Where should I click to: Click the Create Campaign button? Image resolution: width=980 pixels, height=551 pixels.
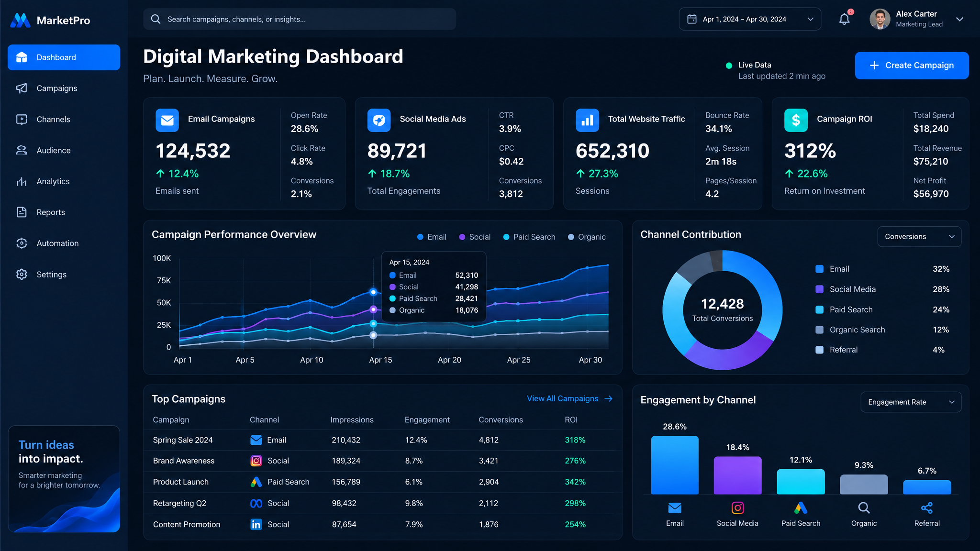click(912, 66)
